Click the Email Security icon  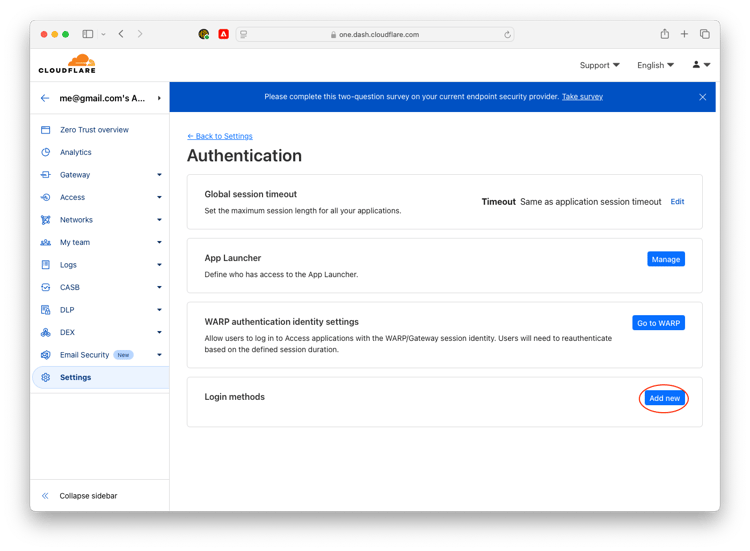pyautogui.click(x=45, y=355)
